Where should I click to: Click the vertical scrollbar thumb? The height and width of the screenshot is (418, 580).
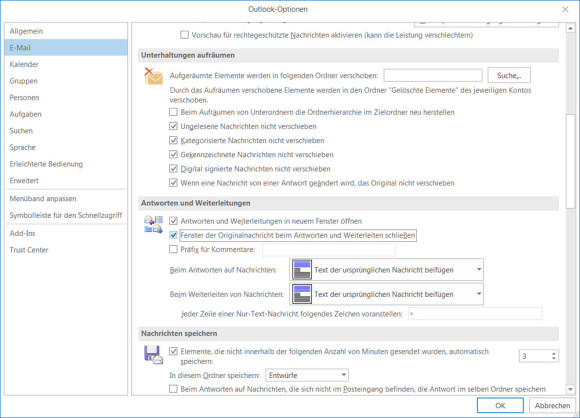570,161
